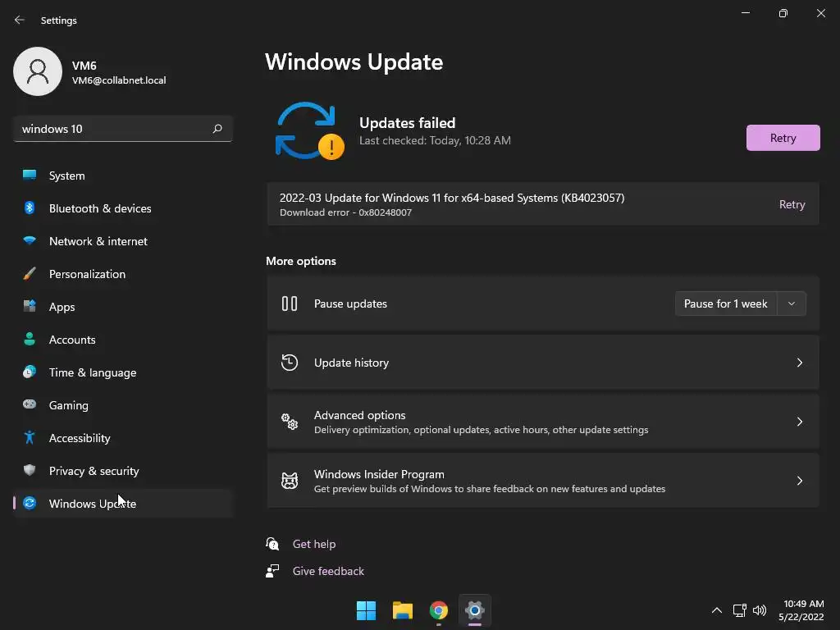Click the Windows Update page heading
The width and height of the screenshot is (840, 630).
point(354,62)
